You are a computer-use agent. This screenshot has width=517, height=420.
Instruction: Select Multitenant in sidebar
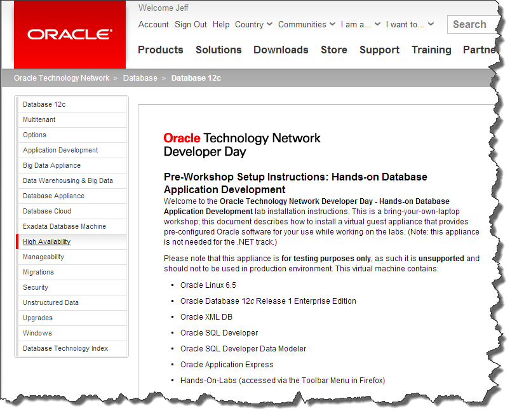pyautogui.click(x=72, y=119)
